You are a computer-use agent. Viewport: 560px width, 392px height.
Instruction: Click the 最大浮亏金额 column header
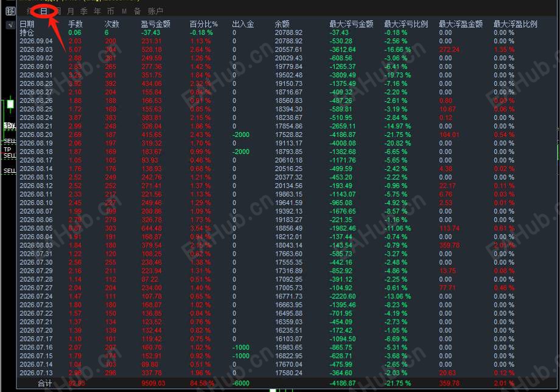[351, 24]
